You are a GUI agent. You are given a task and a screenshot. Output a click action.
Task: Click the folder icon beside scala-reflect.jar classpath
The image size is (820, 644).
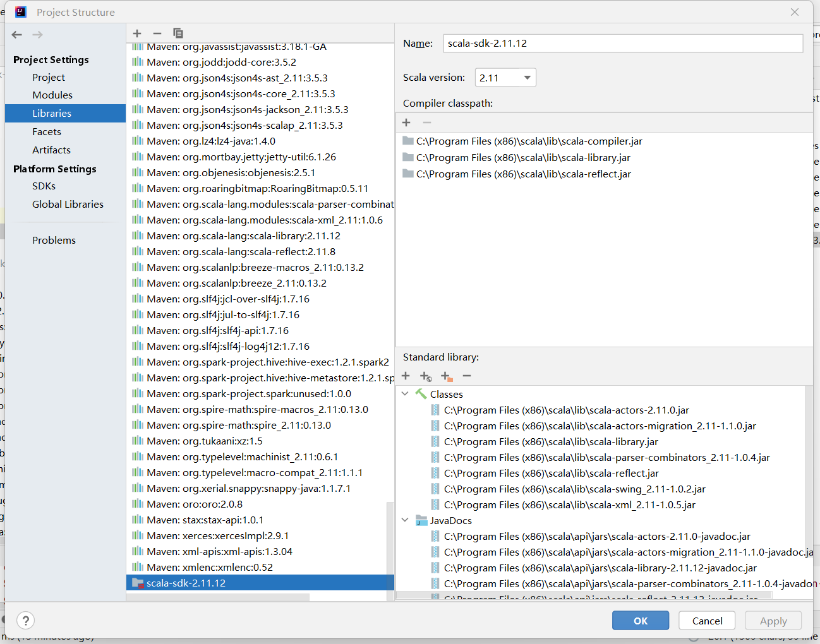(x=408, y=174)
